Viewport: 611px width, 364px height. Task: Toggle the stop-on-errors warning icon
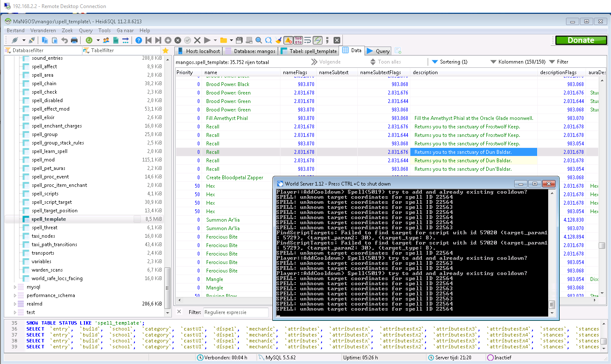(x=288, y=40)
